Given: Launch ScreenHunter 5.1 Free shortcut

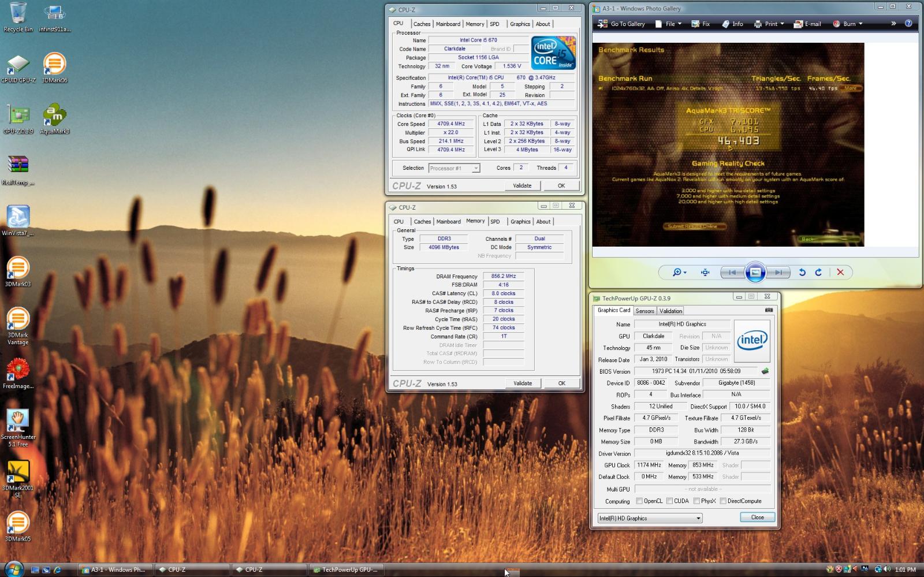Looking at the screenshot, I should click(x=18, y=429).
